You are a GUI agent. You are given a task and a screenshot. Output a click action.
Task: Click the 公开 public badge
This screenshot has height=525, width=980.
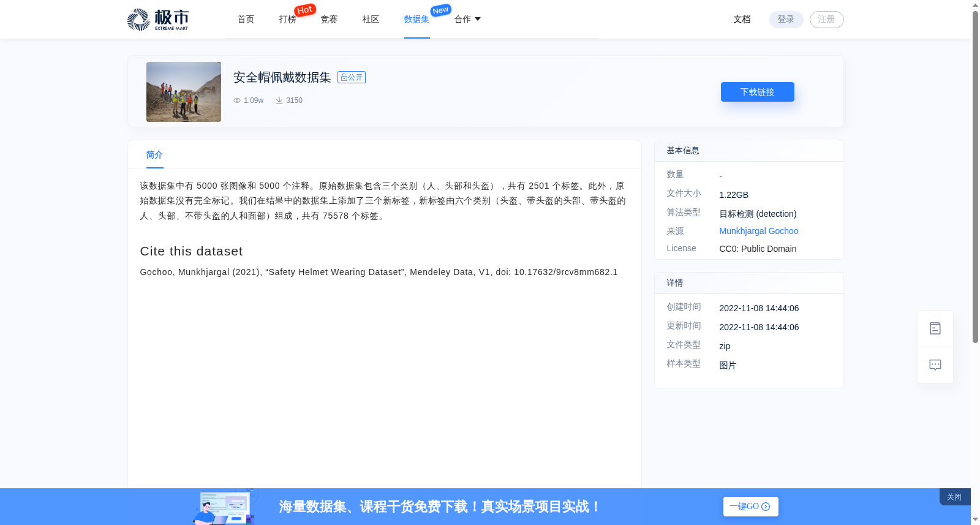352,77
